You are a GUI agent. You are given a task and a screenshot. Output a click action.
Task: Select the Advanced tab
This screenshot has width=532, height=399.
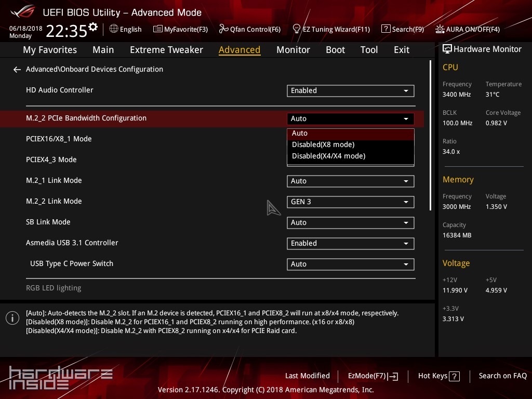click(x=240, y=50)
